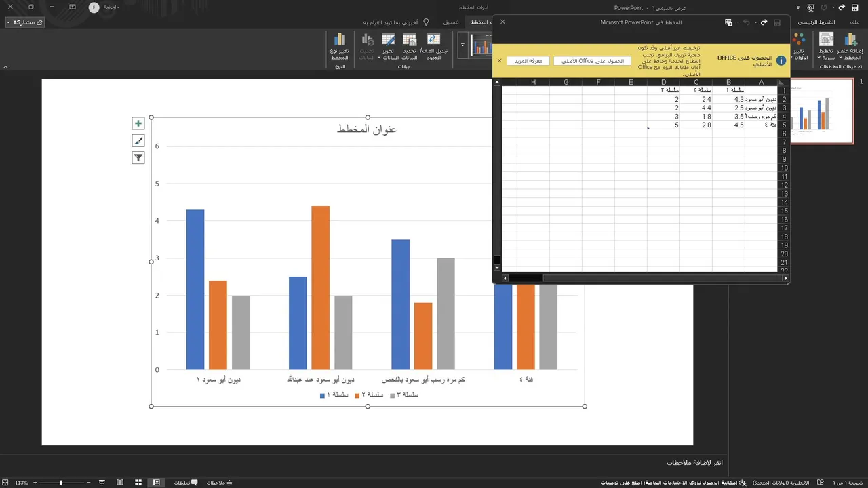Click the info icon on Office warning bar
Screen dimensions: 868x488
point(781,61)
